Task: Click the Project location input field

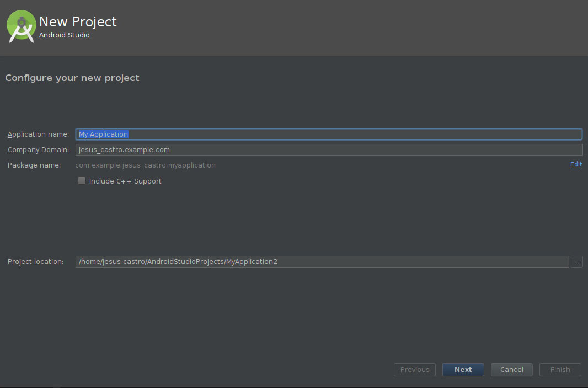Action: (x=322, y=262)
